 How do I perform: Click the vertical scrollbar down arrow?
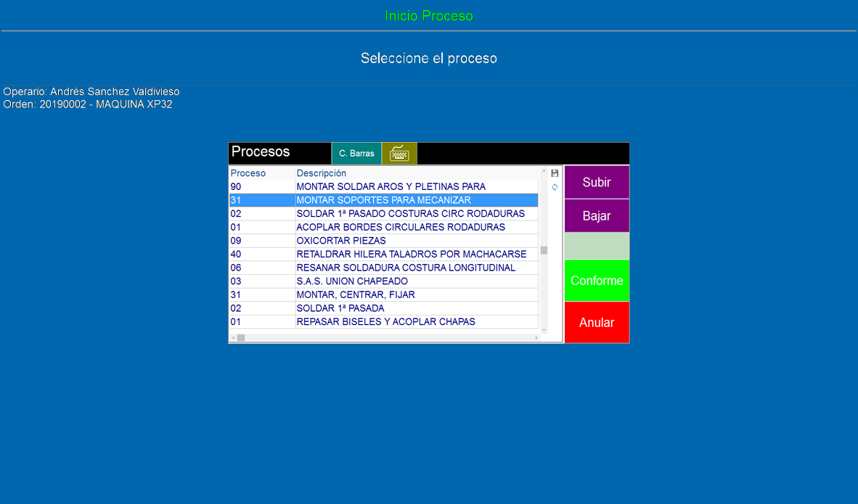[x=544, y=330]
